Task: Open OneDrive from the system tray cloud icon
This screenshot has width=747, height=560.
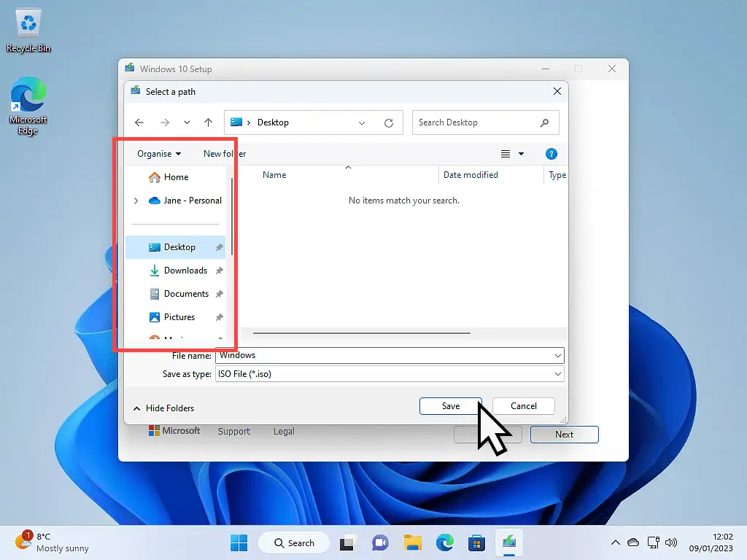Action: [x=633, y=542]
